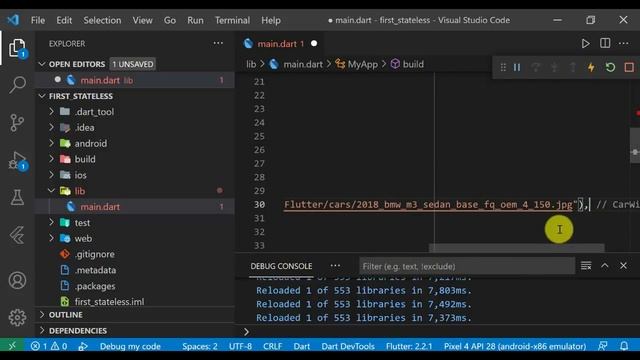The image size is (640, 360).
Task: Run the Dart file with play icon
Action: click(585, 43)
